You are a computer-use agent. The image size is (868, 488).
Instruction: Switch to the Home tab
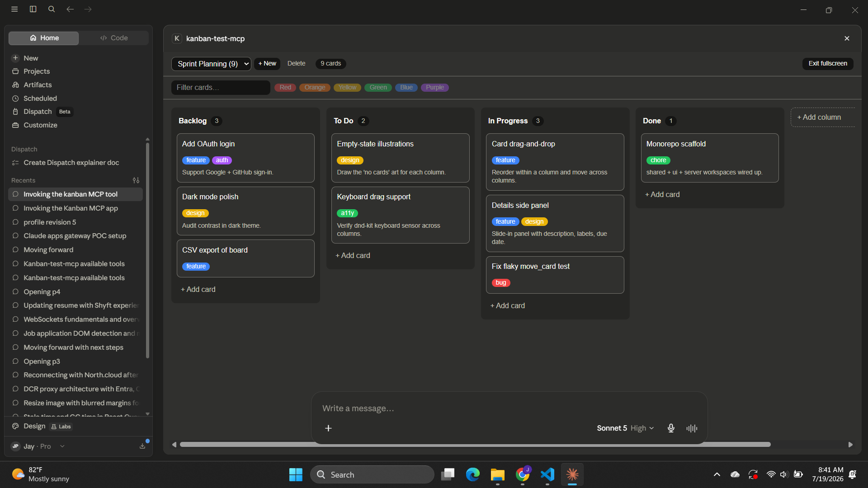click(x=44, y=38)
